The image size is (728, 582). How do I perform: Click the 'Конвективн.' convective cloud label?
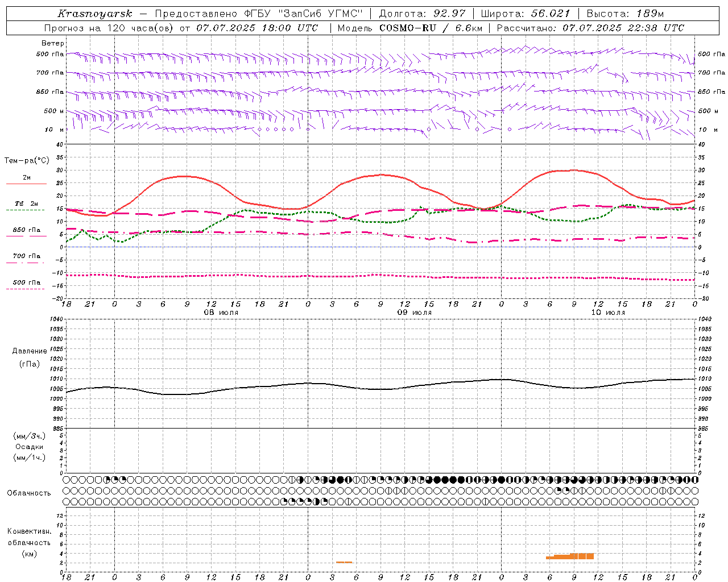point(30,531)
